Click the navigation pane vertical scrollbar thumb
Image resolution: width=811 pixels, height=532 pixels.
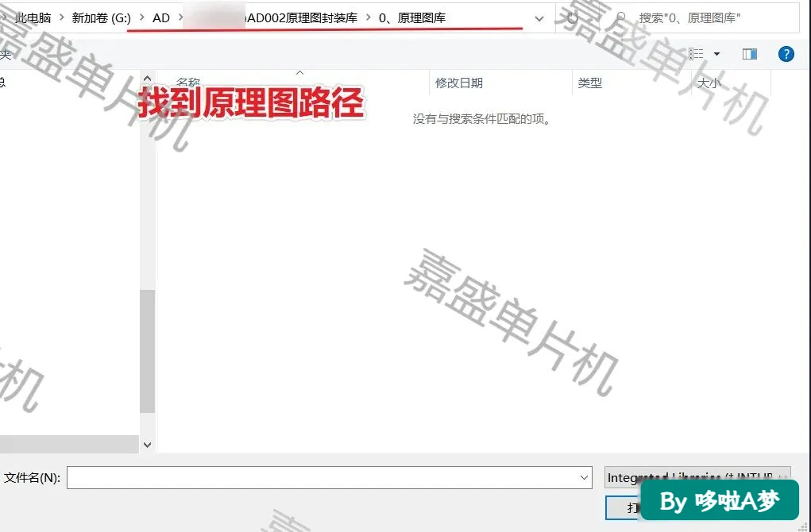(148, 351)
